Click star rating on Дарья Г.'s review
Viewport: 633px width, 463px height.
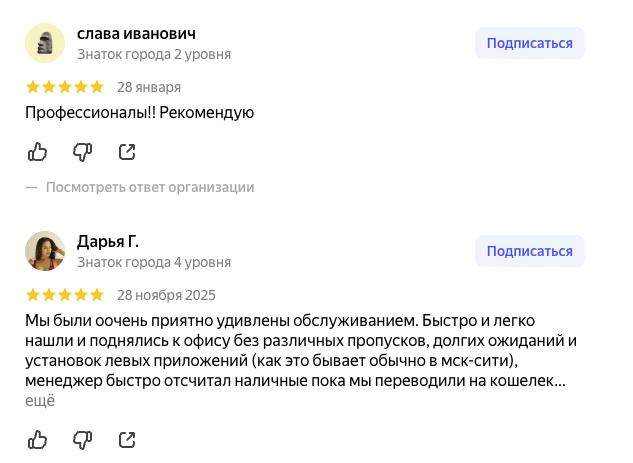[64, 295]
